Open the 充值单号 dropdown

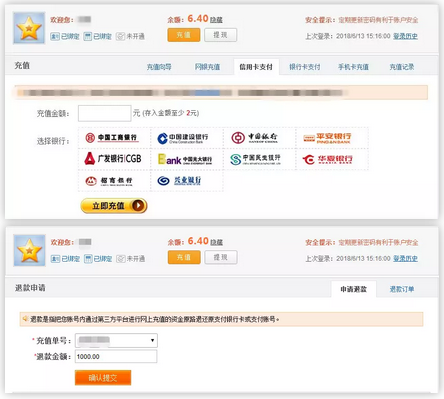pyautogui.click(x=116, y=340)
